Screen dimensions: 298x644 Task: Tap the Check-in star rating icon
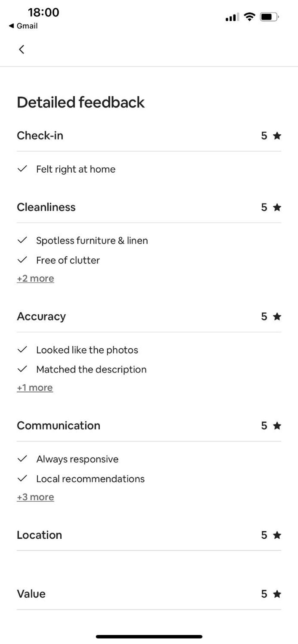click(x=277, y=136)
